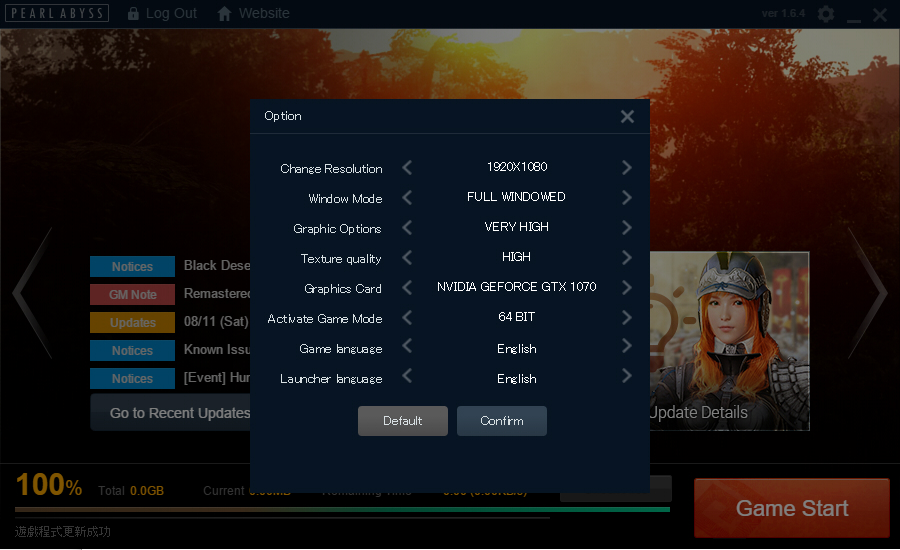
Task: Click the ver 1.6.4 version label
Action: pos(783,13)
